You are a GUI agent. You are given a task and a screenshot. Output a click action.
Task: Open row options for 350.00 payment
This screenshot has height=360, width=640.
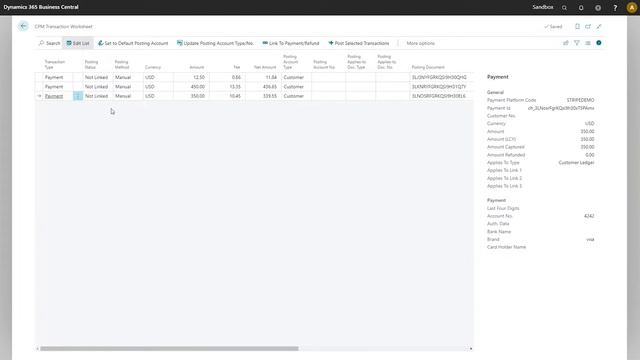coord(78,96)
